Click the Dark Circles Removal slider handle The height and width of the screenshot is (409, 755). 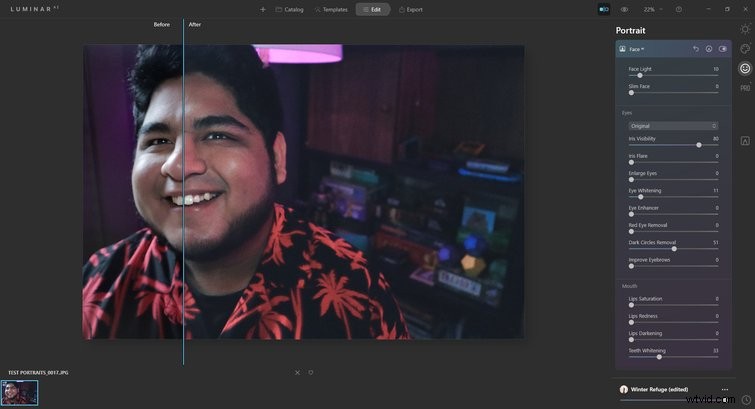point(674,249)
